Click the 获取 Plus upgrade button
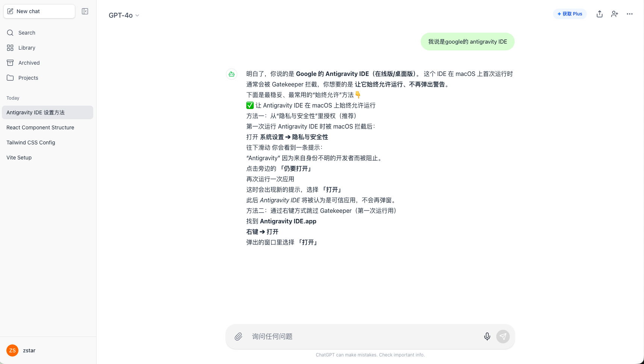This screenshot has width=644, height=364. [x=570, y=14]
